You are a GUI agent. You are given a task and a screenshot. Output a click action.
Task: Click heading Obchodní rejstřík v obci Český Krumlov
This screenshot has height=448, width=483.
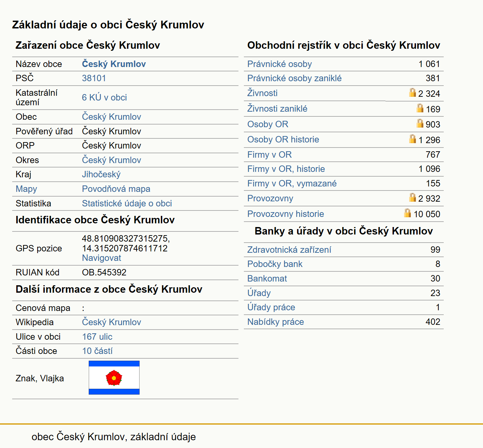344,45
